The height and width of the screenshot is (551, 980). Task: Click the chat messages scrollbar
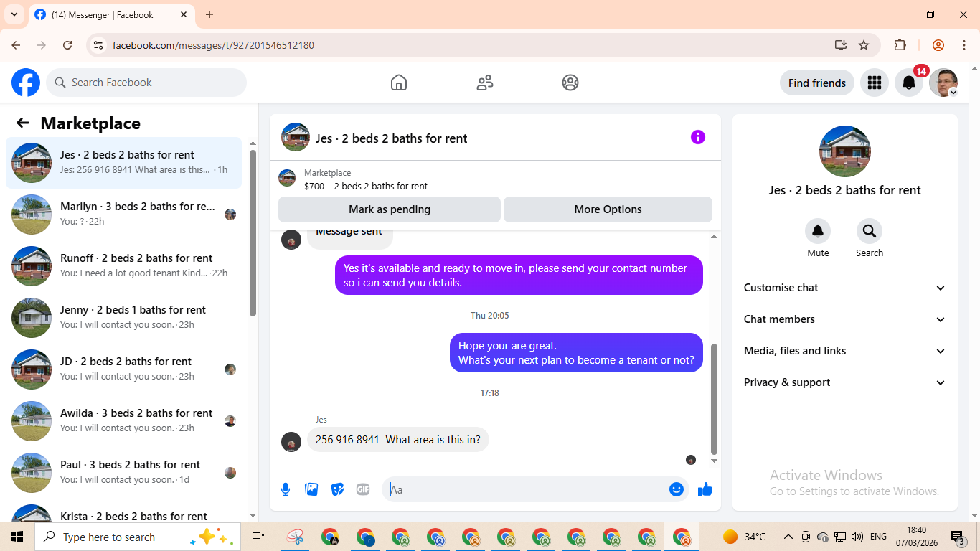click(x=714, y=398)
